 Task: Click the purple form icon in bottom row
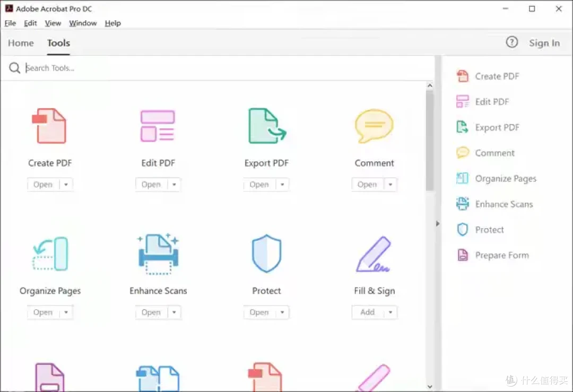tap(50, 377)
